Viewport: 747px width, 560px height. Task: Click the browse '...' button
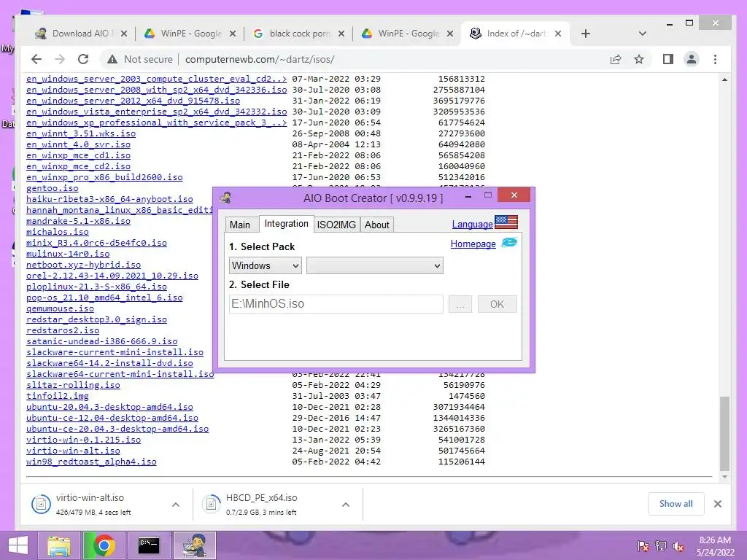tap(460, 304)
